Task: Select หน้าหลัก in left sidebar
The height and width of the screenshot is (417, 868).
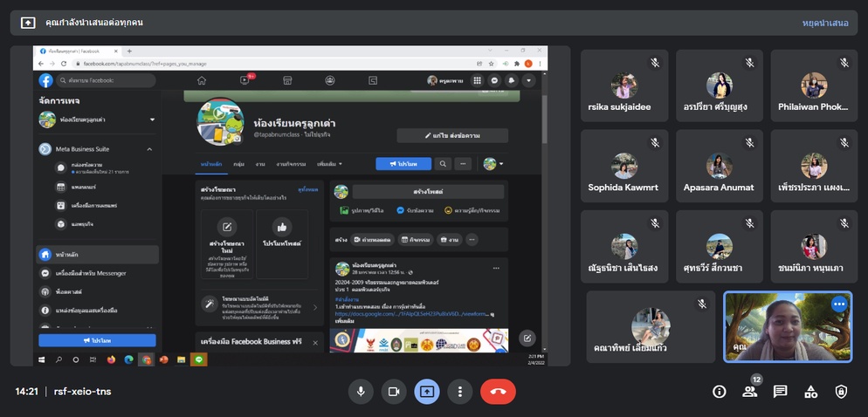Action: 98,255
